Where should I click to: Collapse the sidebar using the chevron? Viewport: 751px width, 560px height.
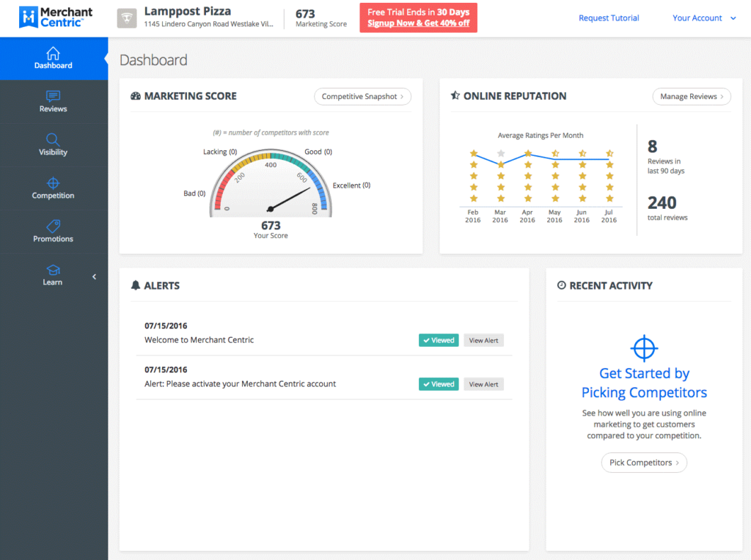(x=94, y=277)
